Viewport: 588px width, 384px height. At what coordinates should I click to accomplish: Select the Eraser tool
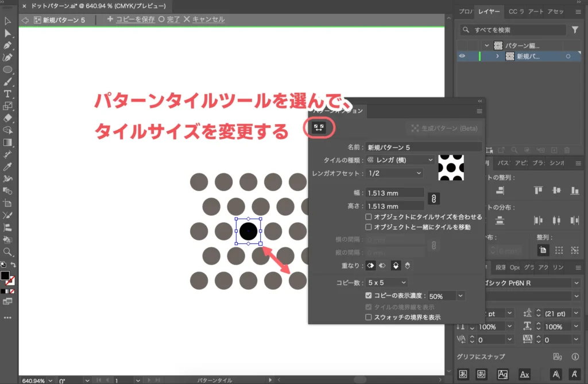(7, 118)
